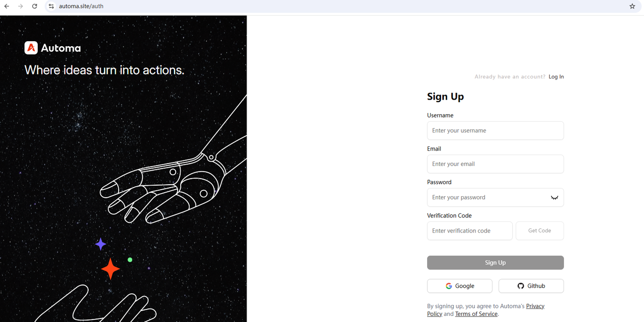Sign up using the GitHub icon

coord(520,286)
